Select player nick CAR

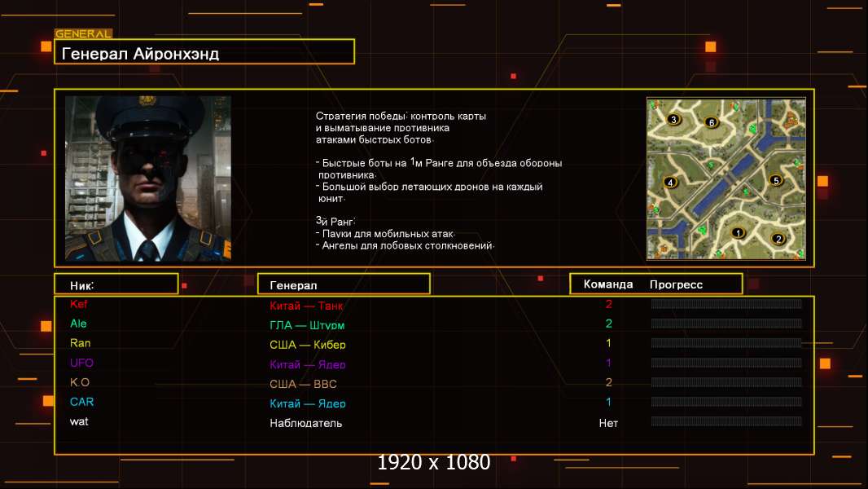(81, 402)
